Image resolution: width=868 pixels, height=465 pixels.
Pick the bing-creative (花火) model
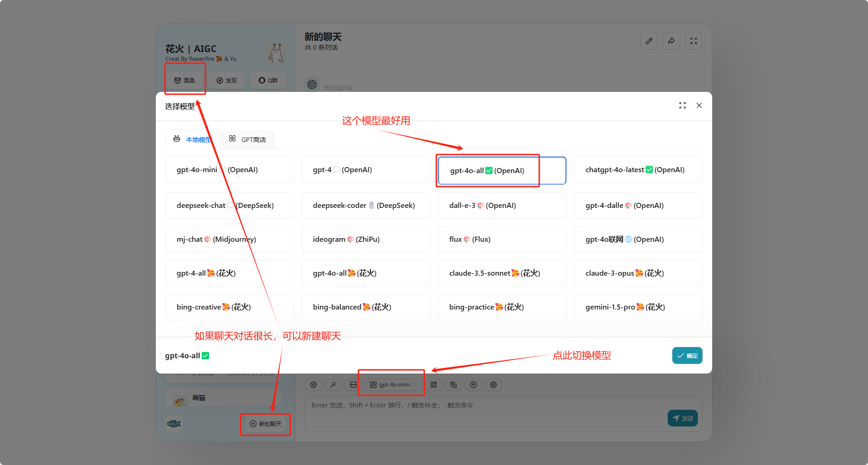230,307
